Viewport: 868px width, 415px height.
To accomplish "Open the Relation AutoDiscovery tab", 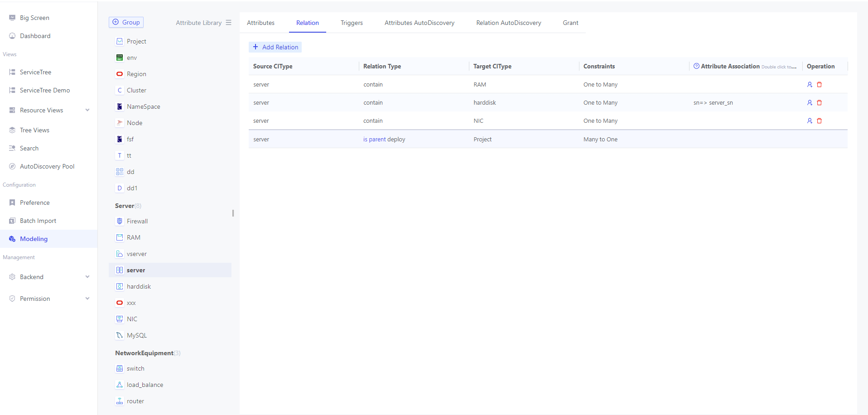I will [509, 23].
